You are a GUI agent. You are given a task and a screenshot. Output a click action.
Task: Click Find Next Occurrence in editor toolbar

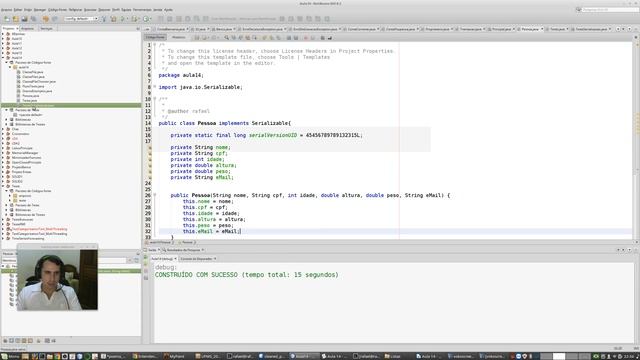[x=240, y=38]
